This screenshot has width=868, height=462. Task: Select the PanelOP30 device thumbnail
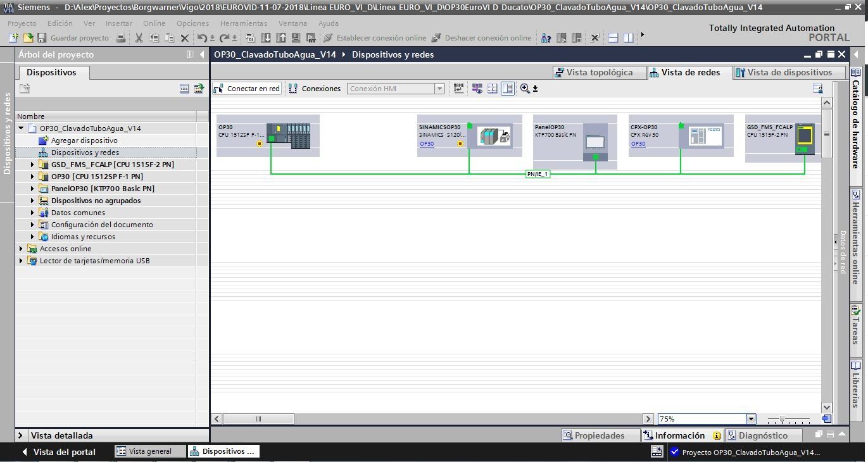click(595, 142)
